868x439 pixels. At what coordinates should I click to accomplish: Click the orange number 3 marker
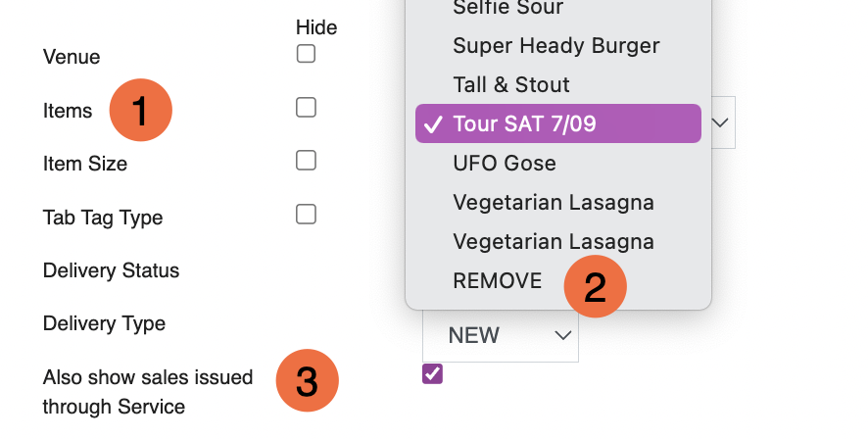click(x=308, y=380)
